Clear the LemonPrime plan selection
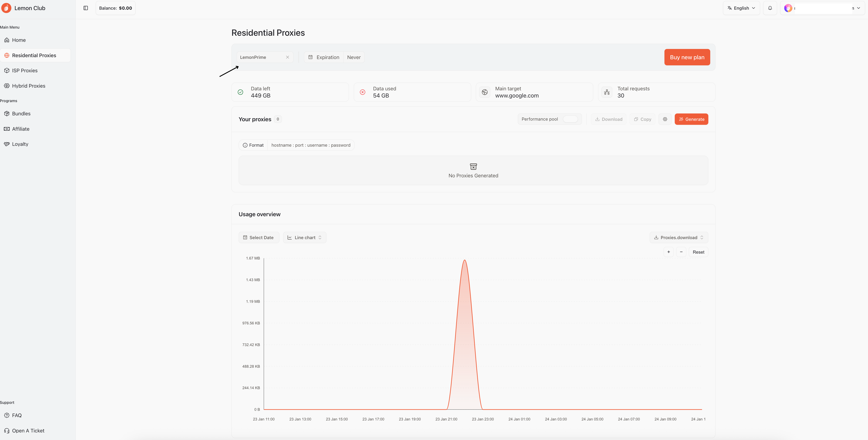 coord(287,57)
